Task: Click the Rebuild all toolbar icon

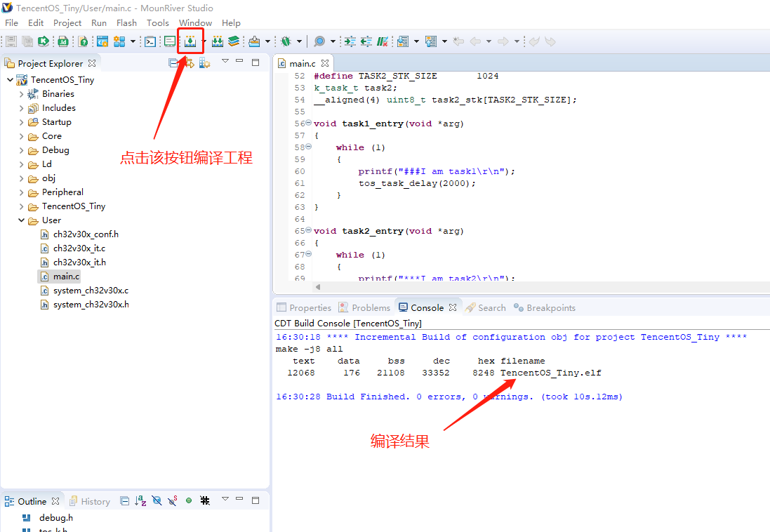Action: pos(218,41)
